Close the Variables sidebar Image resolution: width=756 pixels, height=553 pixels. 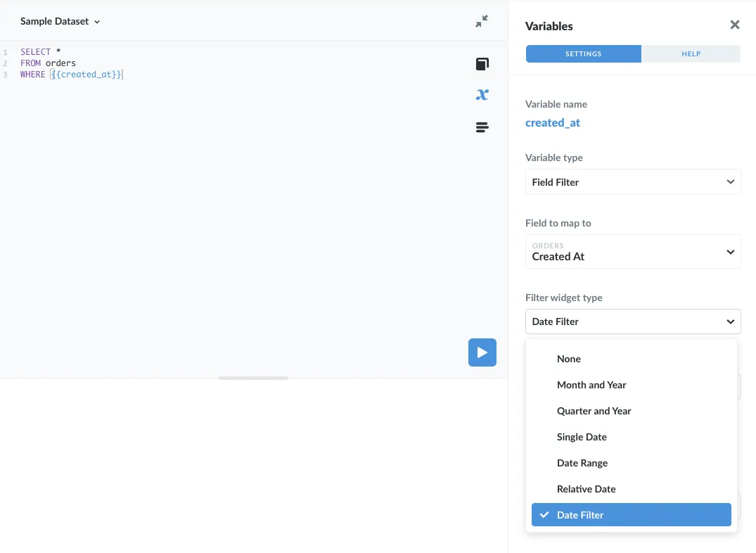tap(734, 25)
